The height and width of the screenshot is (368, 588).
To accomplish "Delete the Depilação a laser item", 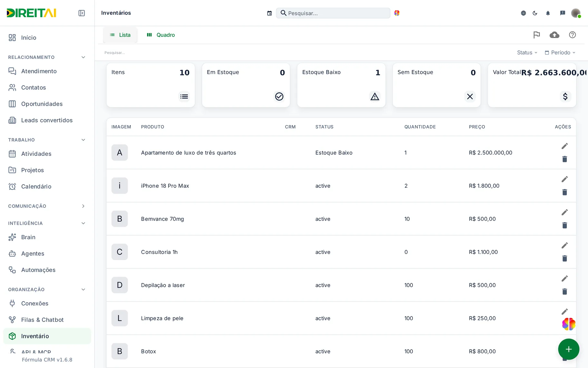I will click(x=565, y=291).
